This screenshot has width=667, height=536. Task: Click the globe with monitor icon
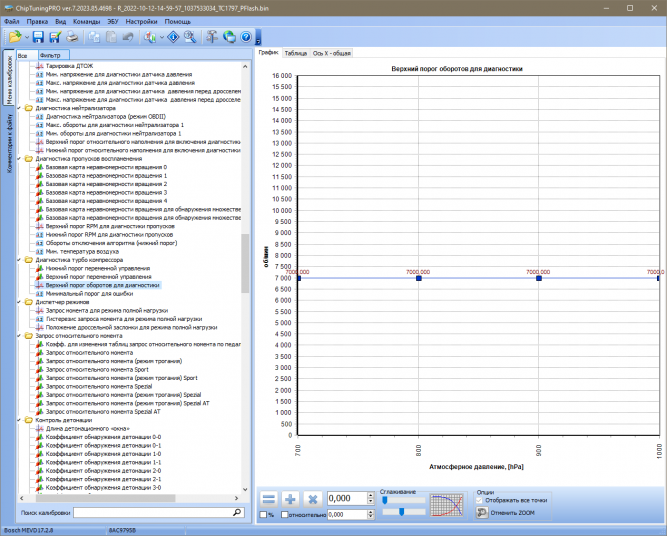click(x=229, y=37)
